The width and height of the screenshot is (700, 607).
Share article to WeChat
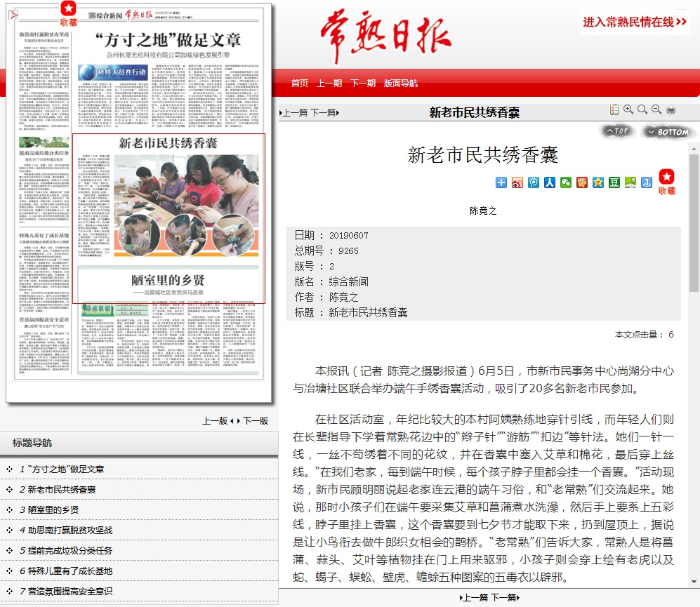point(566,182)
